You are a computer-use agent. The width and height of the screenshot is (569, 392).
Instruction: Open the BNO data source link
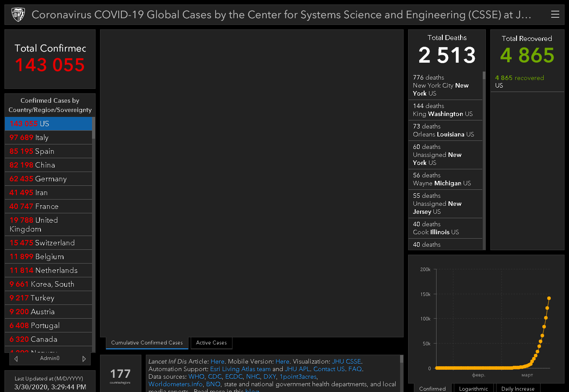(x=213, y=384)
